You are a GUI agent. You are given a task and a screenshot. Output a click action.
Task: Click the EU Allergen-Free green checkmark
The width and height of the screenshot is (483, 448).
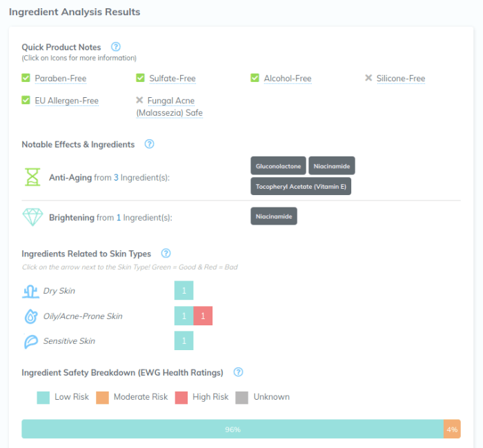pos(26,101)
